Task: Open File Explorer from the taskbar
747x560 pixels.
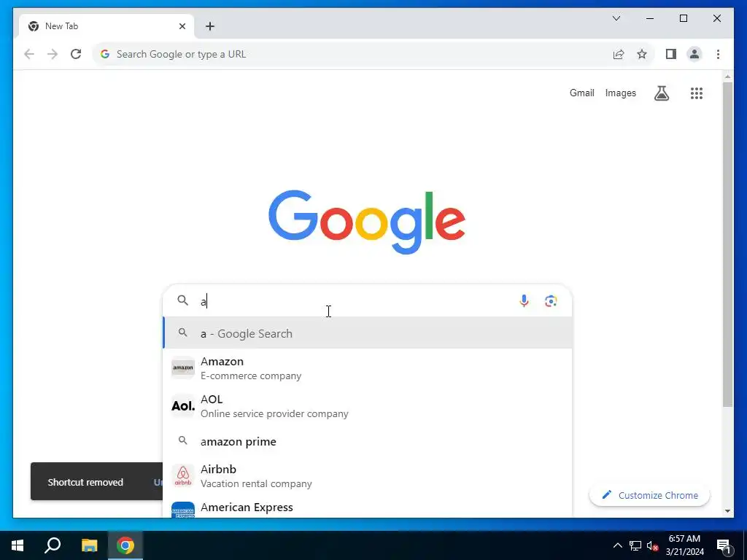Action: 89,545
